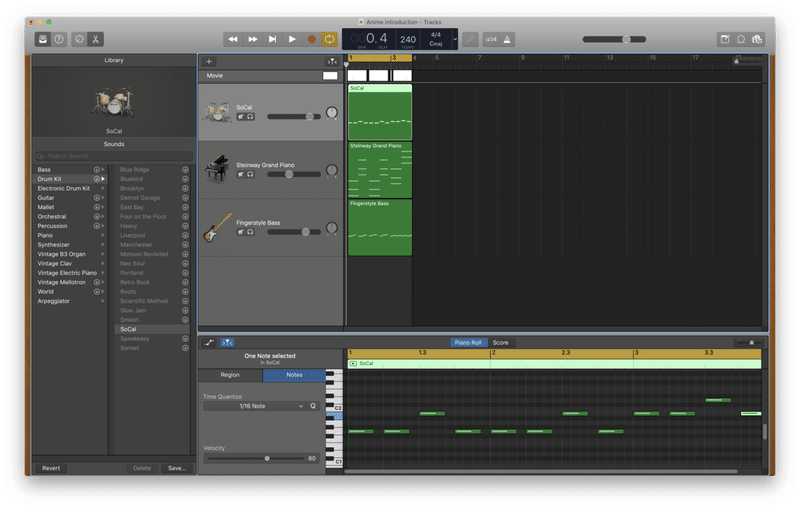Click the tempo value 240
Screen dimensions: 800x509
pos(408,39)
